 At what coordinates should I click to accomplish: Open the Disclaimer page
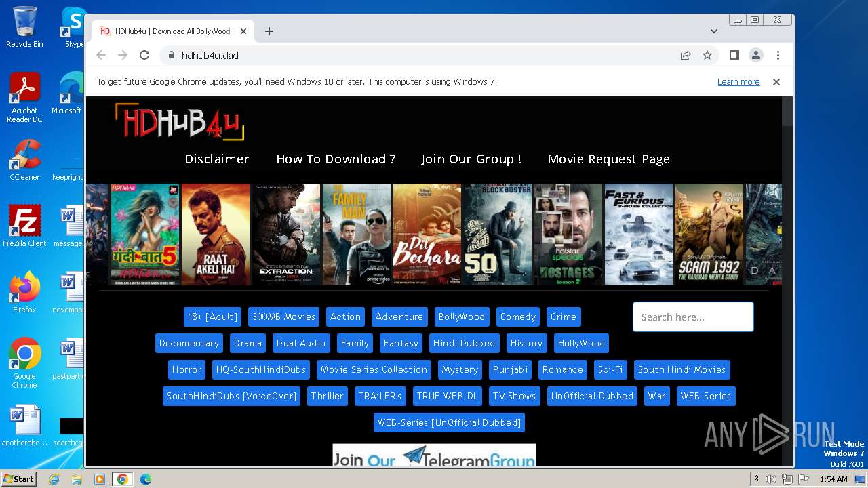pyautogui.click(x=217, y=159)
